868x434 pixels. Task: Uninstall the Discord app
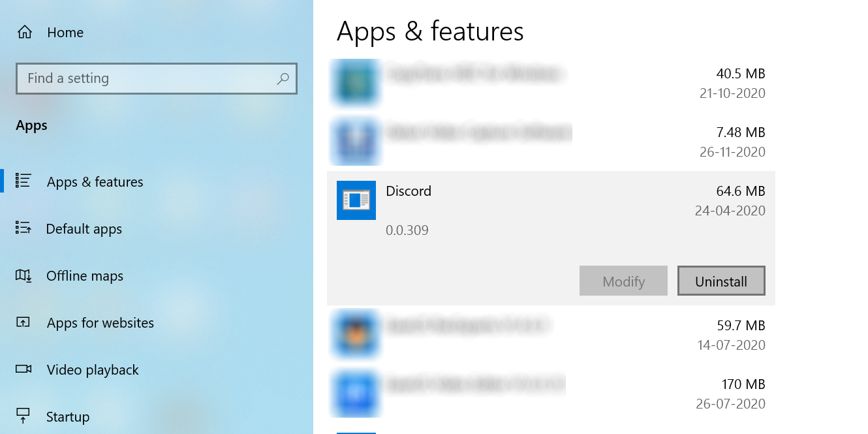pos(721,281)
